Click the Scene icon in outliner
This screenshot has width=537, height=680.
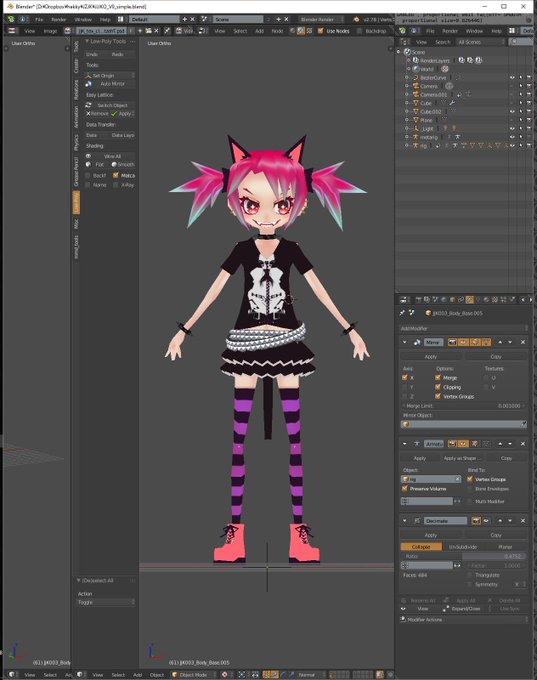click(407, 52)
